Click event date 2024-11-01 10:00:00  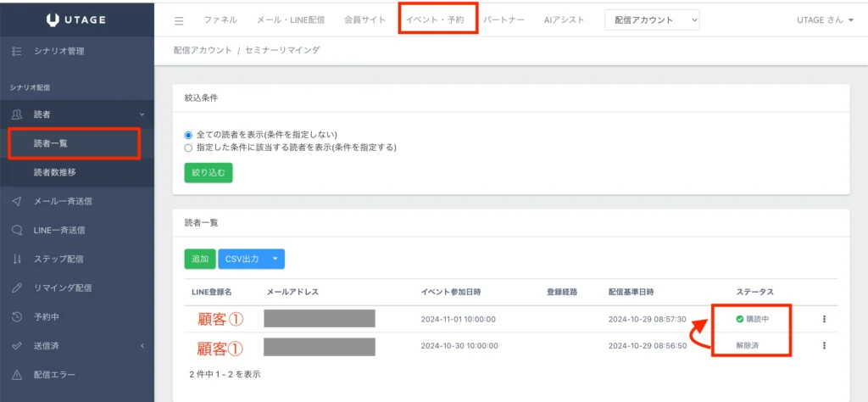click(x=458, y=319)
